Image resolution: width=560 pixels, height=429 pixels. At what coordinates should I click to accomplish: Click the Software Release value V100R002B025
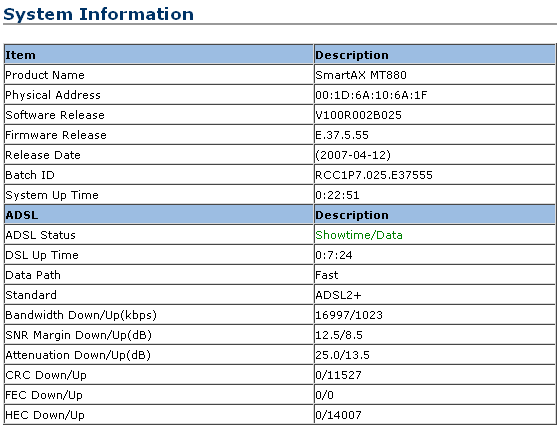tap(358, 115)
